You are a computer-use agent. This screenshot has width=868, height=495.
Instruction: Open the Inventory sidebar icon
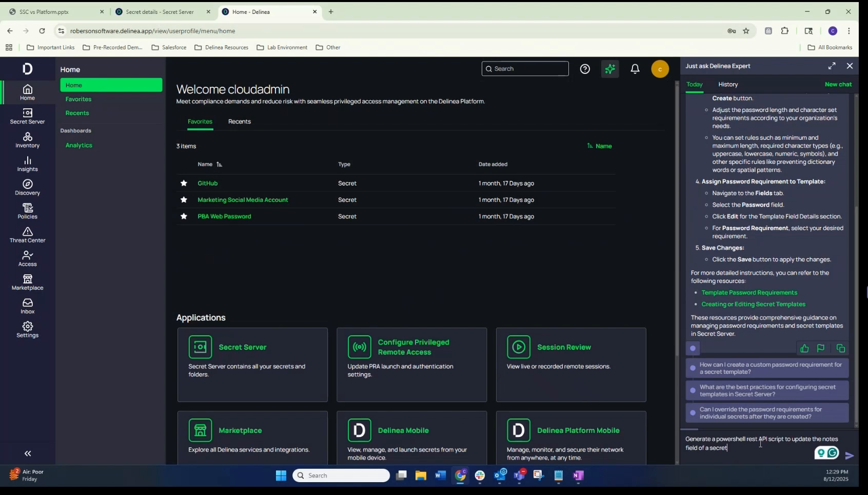tap(27, 140)
